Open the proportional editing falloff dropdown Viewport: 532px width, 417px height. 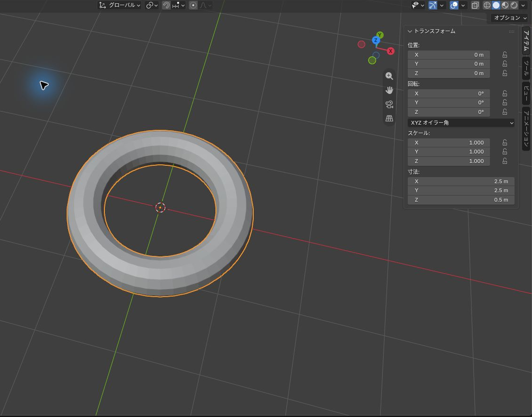[206, 5]
